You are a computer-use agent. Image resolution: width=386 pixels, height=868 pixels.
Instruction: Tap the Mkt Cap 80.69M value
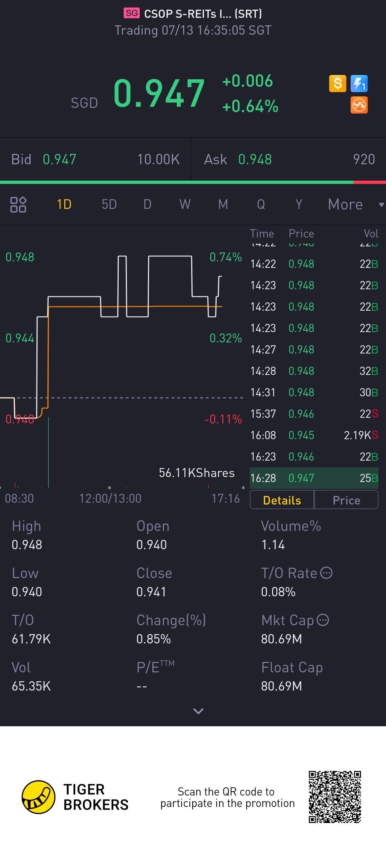point(282,639)
